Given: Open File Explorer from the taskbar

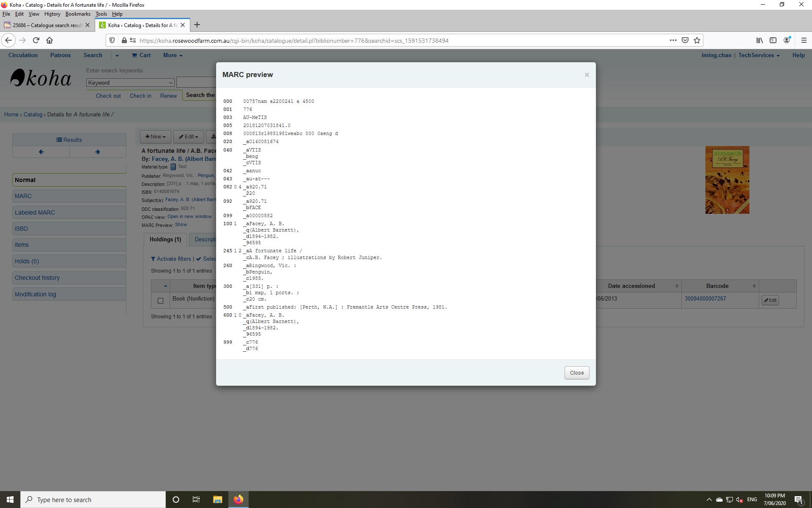Looking at the screenshot, I should (217, 500).
